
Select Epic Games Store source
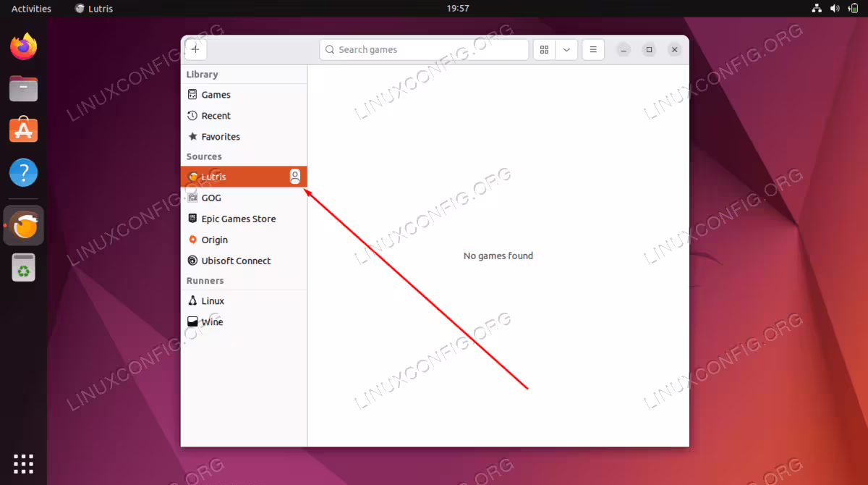244,219
